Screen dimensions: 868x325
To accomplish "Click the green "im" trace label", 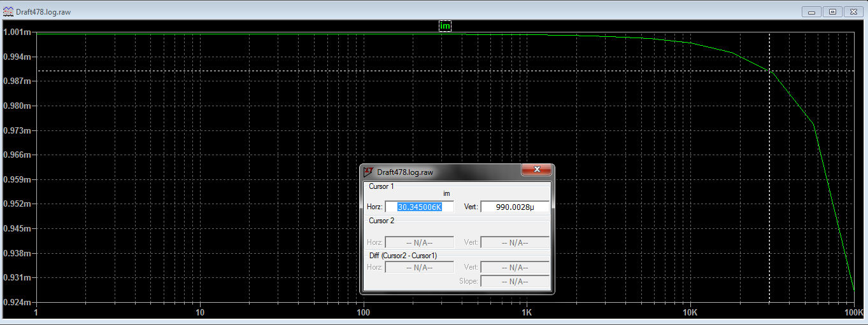I will pyautogui.click(x=445, y=26).
